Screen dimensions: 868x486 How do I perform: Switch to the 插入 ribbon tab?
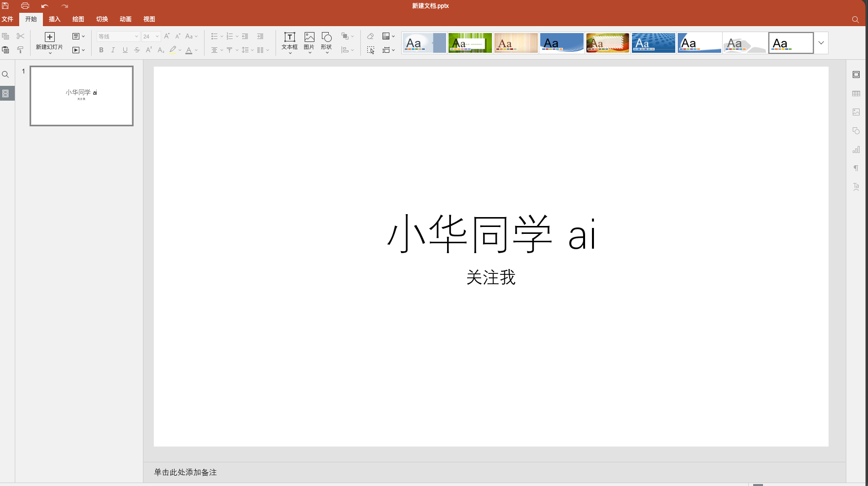[55, 19]
